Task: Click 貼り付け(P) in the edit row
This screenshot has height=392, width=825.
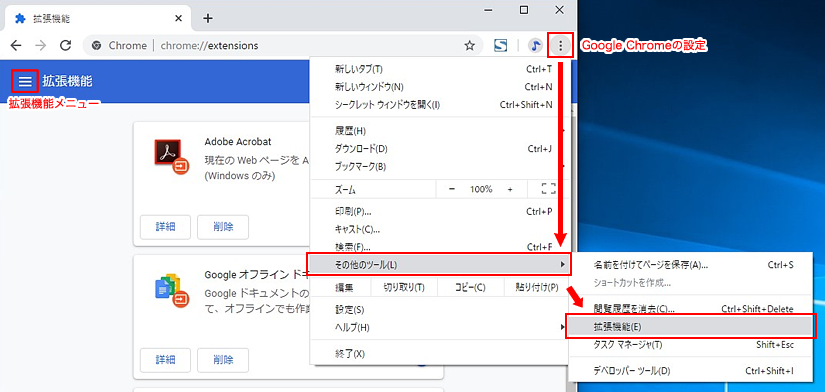Action: 537,287
